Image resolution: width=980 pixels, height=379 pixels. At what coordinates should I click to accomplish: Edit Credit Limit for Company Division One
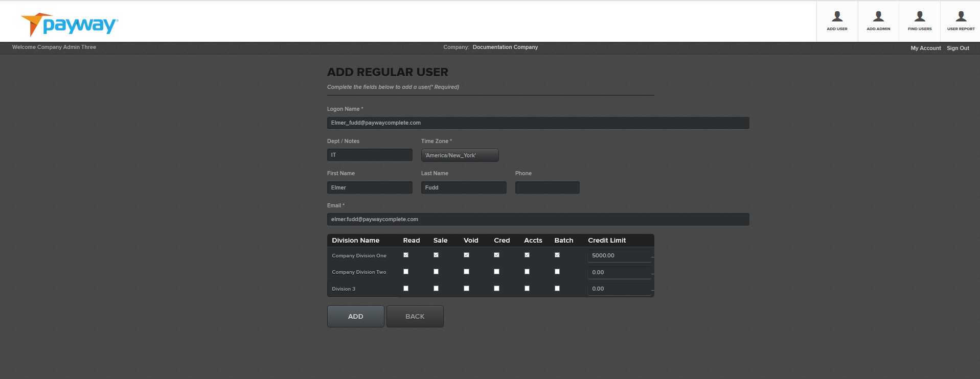click(619, 255)
